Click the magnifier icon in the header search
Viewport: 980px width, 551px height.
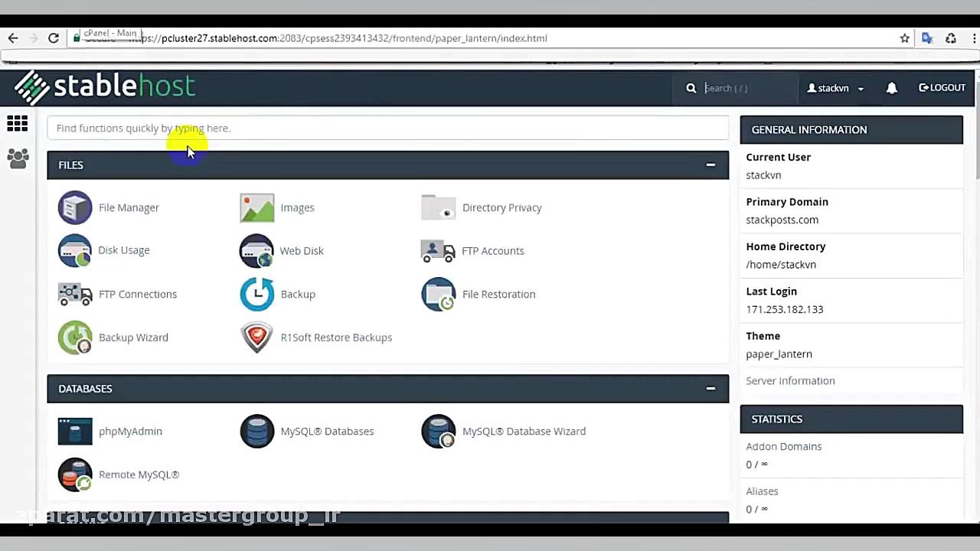pyautogui.click(x=691, y=88)
